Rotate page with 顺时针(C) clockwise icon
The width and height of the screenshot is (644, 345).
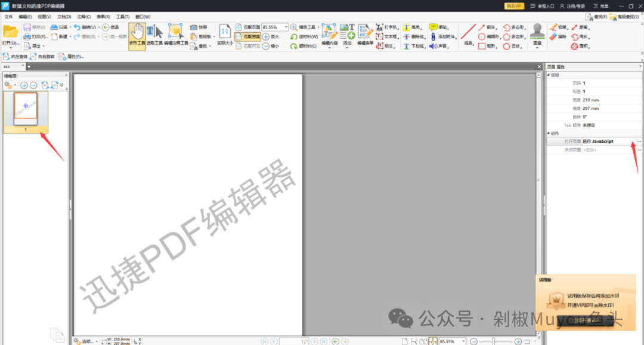pyautogui.click(x=293, y=46)
